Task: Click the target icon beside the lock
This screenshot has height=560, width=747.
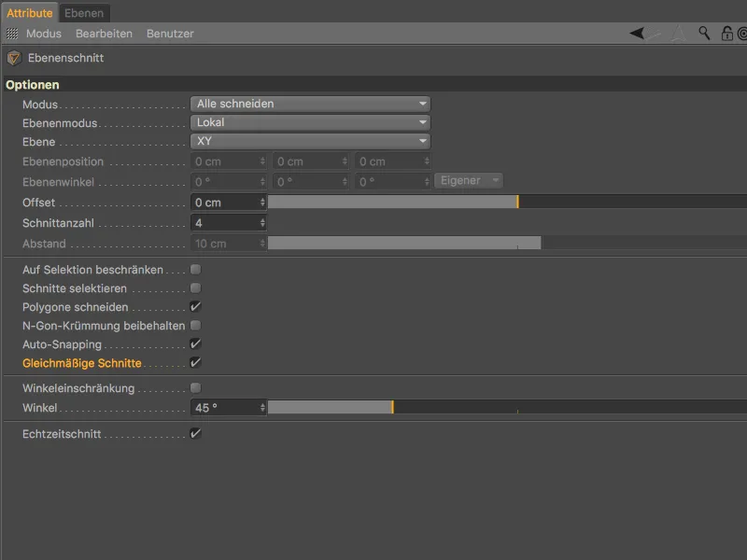Action: tap(742, 34)
